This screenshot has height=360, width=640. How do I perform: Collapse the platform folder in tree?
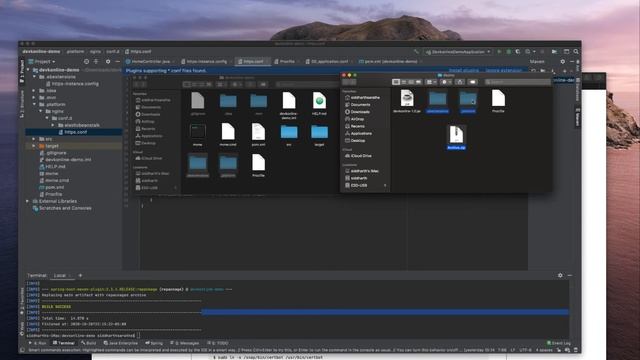click(35, 104)
